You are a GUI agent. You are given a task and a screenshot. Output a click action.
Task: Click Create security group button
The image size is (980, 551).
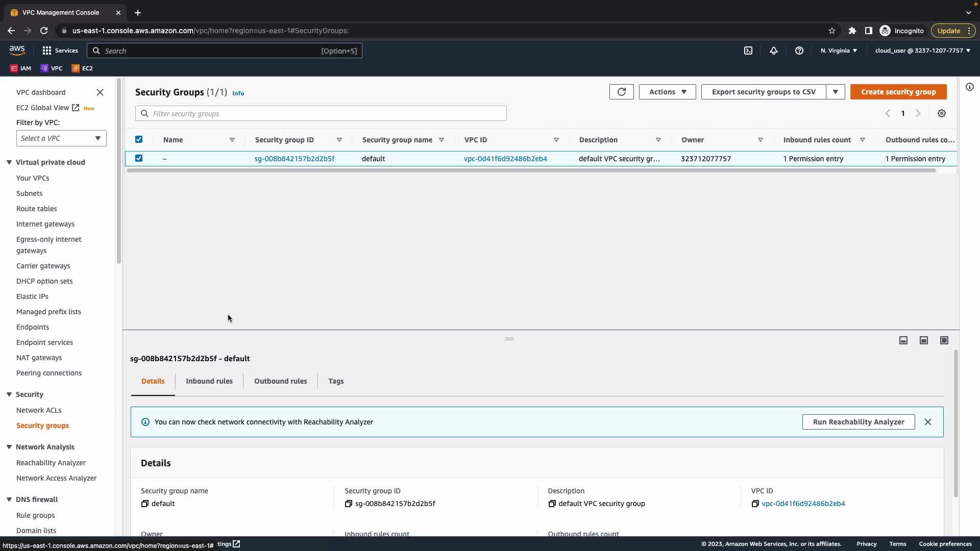[x=898, y=92]
